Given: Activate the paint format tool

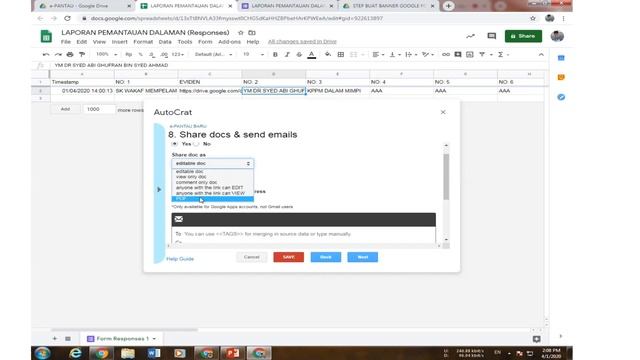Looking at the screenshot, I should [82, 54].
